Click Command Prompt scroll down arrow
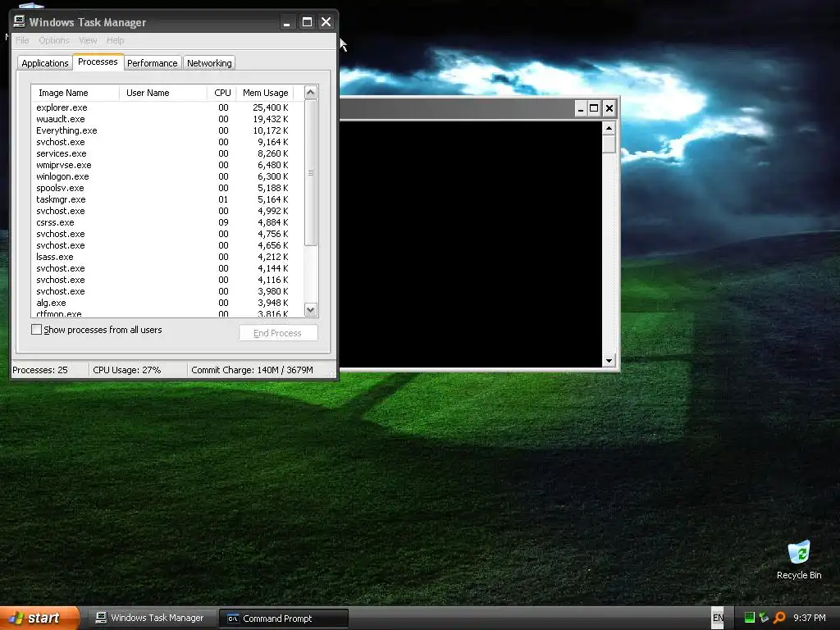 pos(609,361)
